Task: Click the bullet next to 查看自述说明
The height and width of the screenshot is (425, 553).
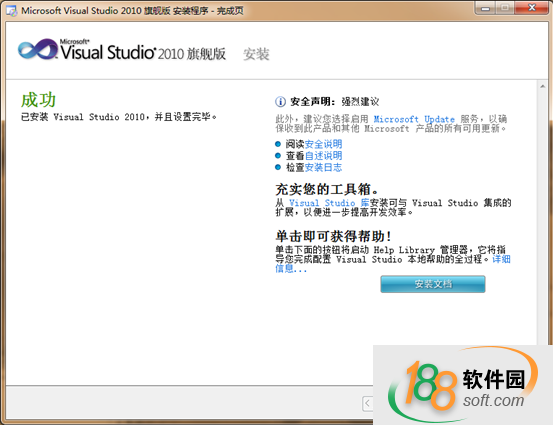Action: click(x=278, y=156)
